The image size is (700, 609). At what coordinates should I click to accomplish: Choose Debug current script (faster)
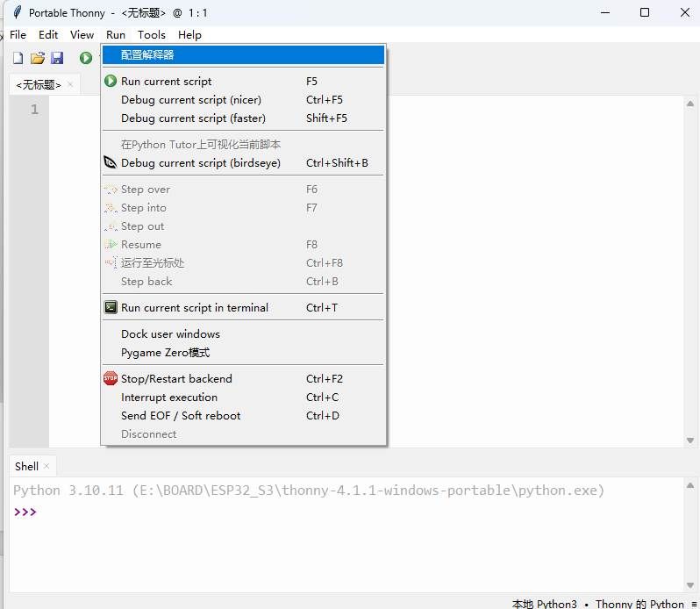[x=243, y=118]
